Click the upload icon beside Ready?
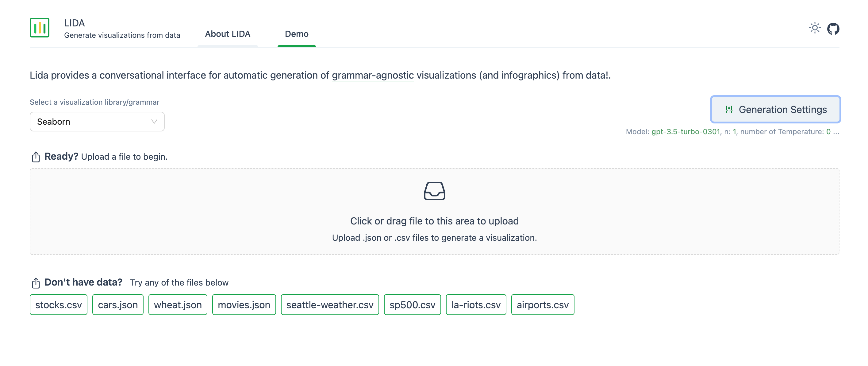 point(36,157)
